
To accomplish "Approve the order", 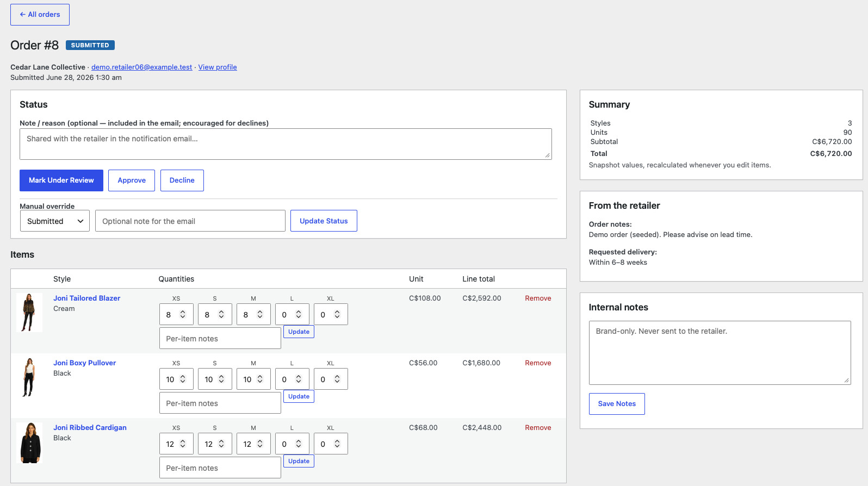I will (x=132, y=180).
